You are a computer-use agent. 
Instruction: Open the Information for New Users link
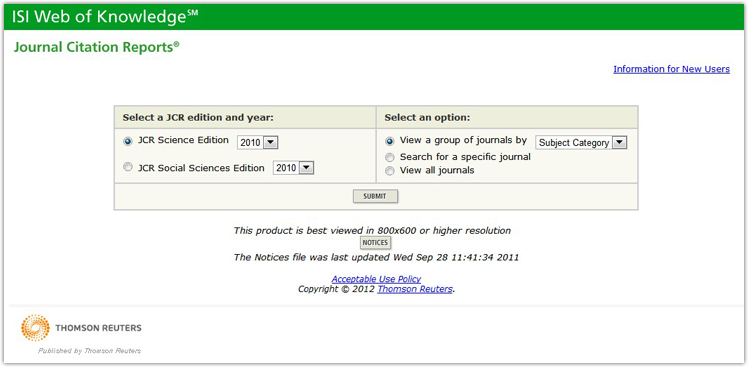tap(671, 69)
